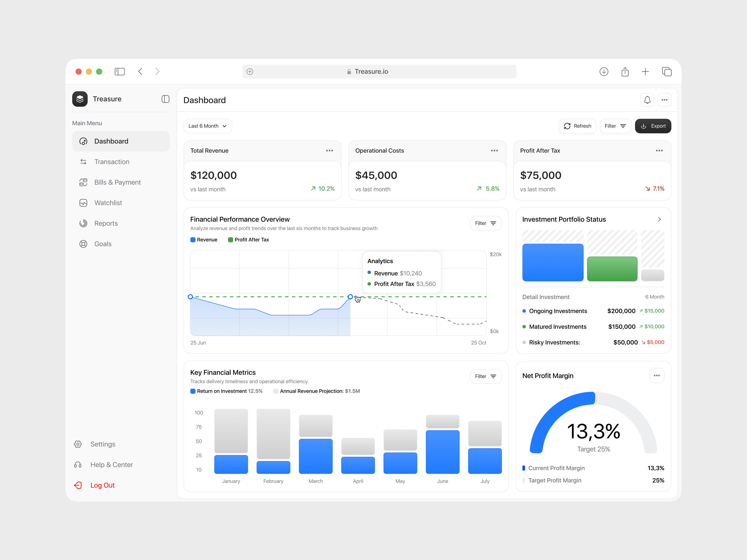Switch to the Dashboard menu item
The height and width of the screenshot is (560, 747).
click(x=111, y=141)
